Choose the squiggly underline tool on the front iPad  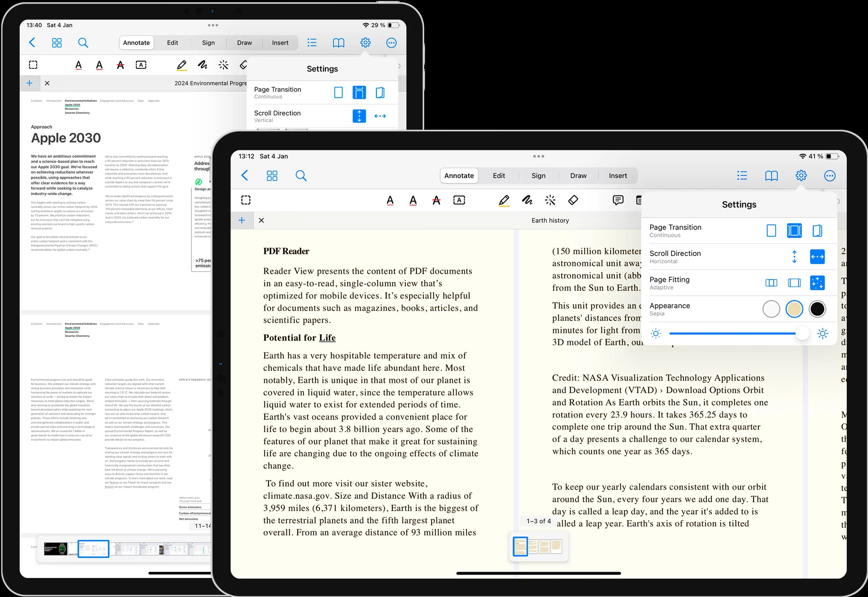[413, 201]
